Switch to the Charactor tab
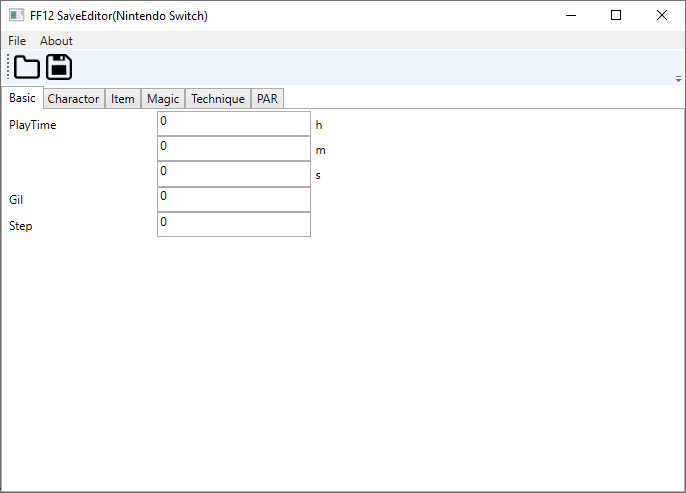 point(73,99)
